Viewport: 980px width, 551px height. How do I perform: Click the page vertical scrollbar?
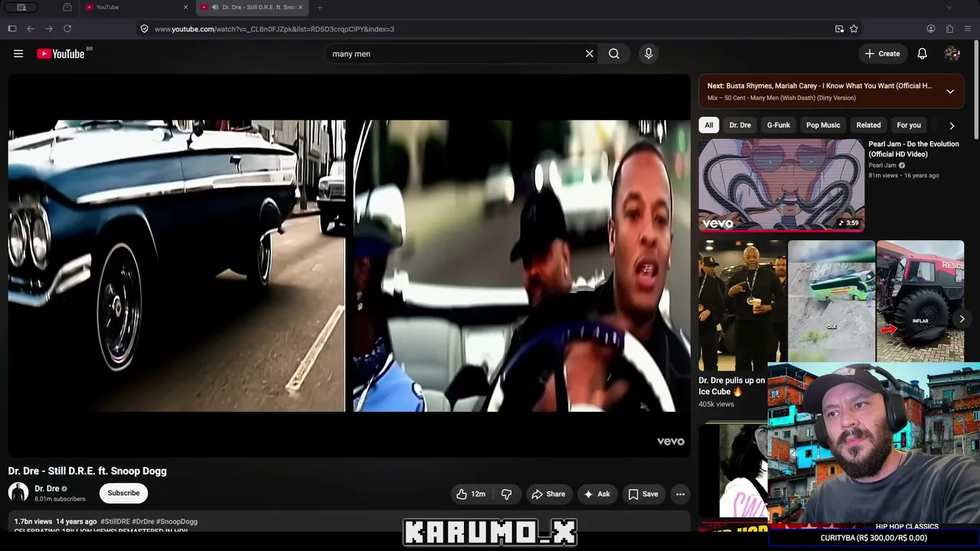pyautogui.click(x=976, y=88)
